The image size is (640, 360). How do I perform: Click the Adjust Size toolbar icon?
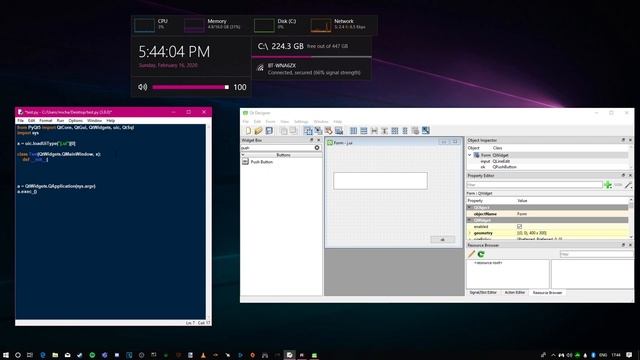pyautogui.click(x=426, y=131)
